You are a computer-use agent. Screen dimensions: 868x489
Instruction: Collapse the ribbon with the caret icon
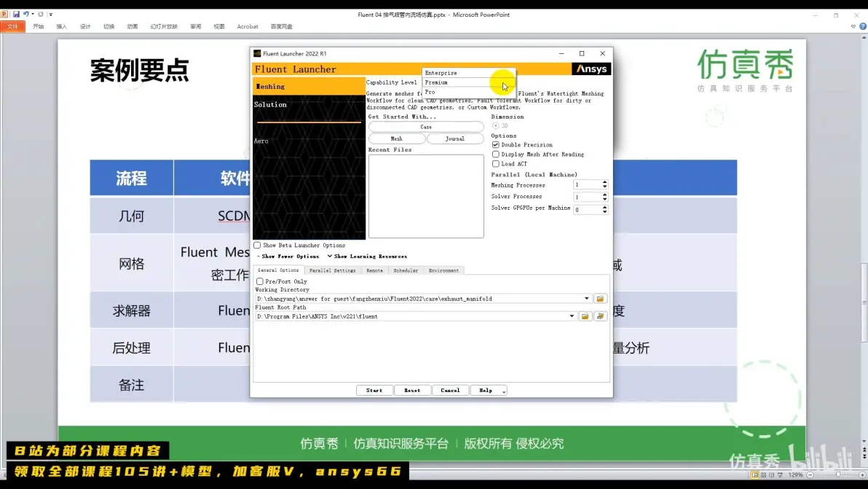click(x=853, y=26)
